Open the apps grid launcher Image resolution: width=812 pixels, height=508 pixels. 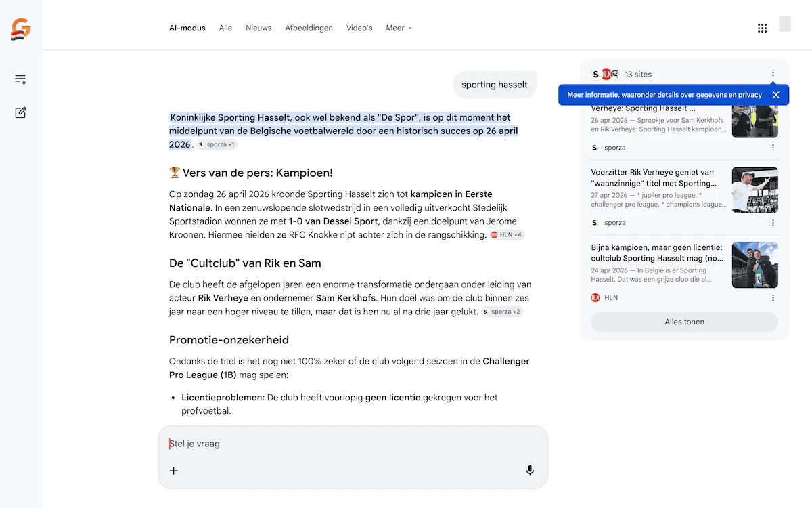762,28
